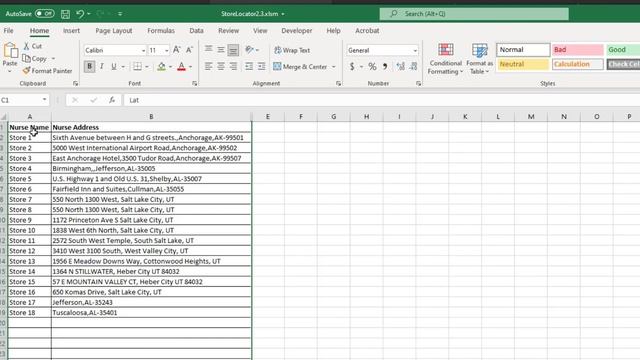Click the Increase Decimal icon
Viewport: 640px width, 360px height.
(x=400, y=66)
